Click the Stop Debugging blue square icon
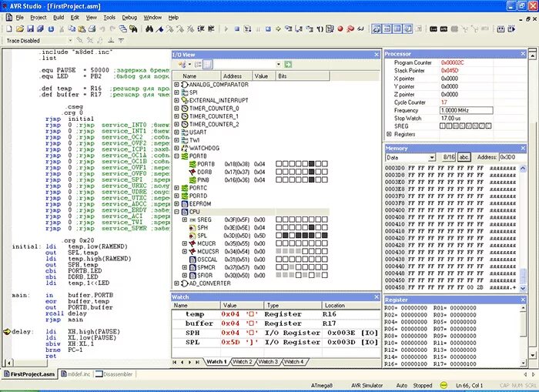 237,29
